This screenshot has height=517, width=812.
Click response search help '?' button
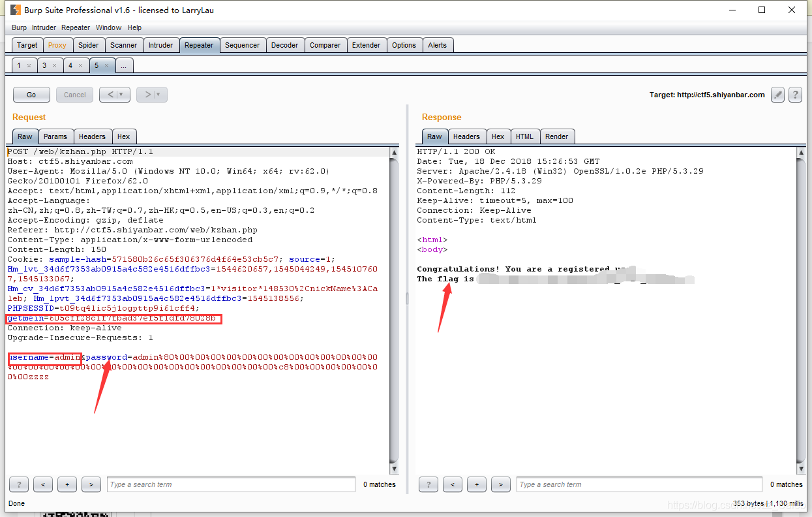point(429,484)
